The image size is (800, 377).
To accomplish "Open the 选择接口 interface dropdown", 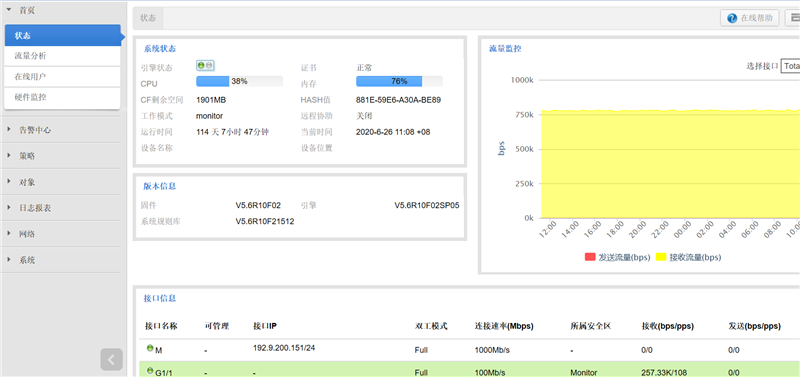I will [790, 66].
